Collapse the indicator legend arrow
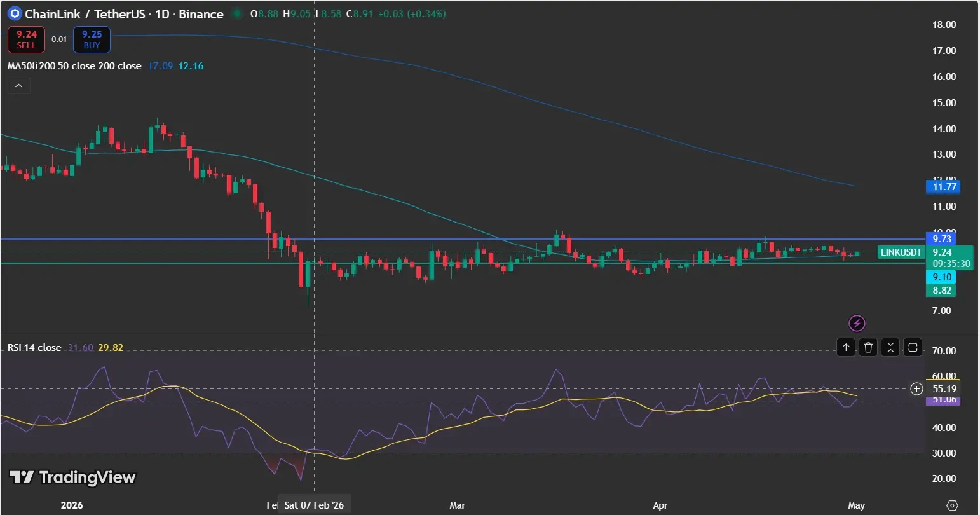980x515 pixels. click(x=18, y=86)
